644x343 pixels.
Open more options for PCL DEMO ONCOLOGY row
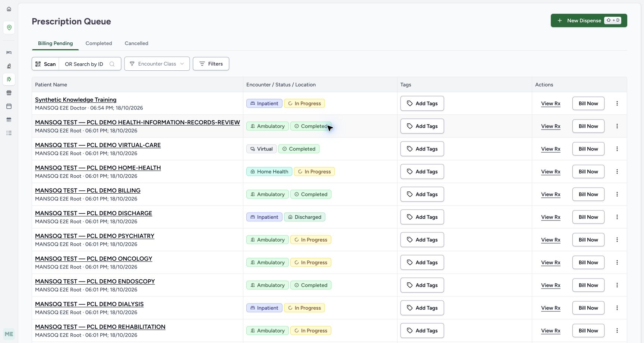point(617,263)
